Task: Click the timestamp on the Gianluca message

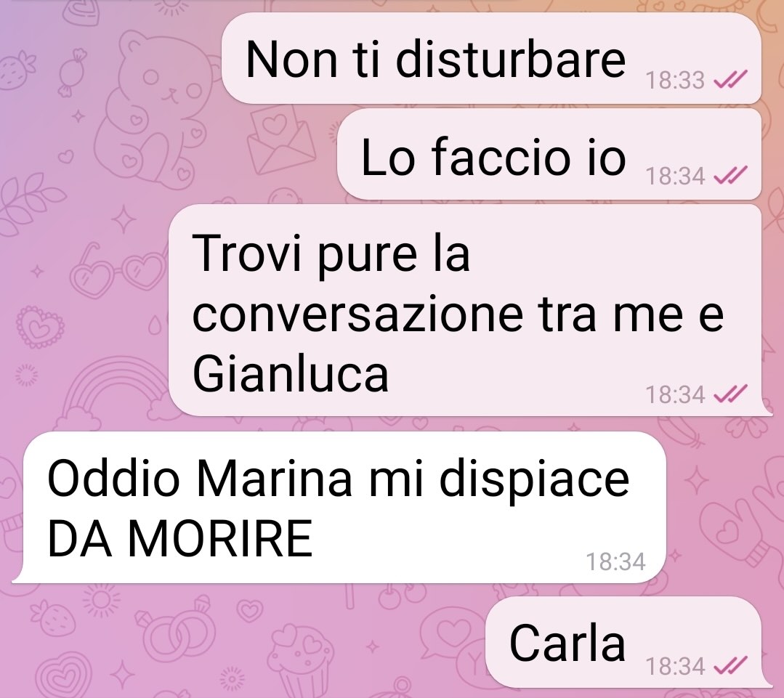Action: (675, 394)
